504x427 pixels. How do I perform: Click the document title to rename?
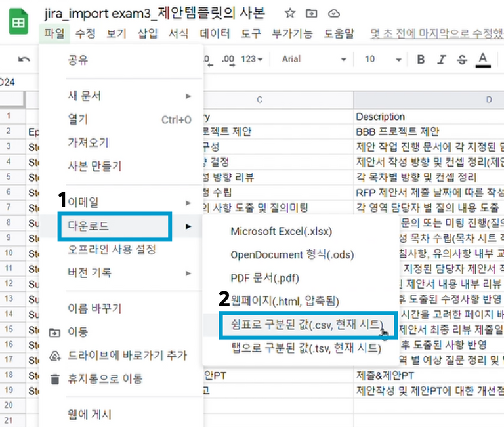point(155,14)
